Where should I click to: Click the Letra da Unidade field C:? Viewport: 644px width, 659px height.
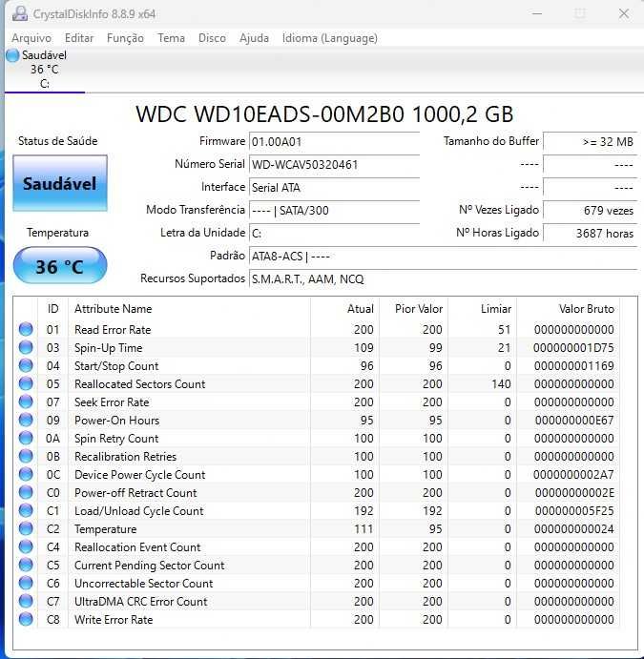click(x=334, y=234)
